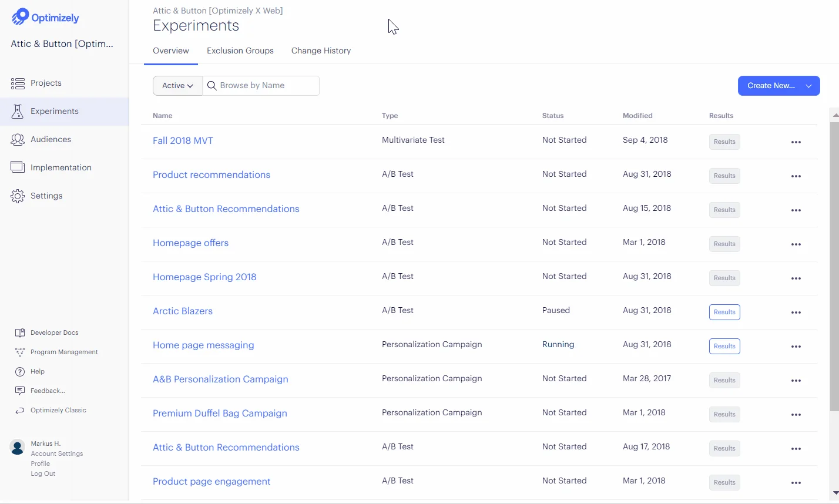
Task: Open the Implementation panel
Action: tap(61, 167)
